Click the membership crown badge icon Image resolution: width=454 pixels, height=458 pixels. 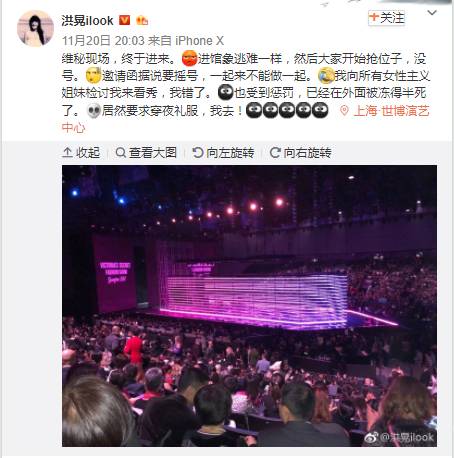point(142,21)
